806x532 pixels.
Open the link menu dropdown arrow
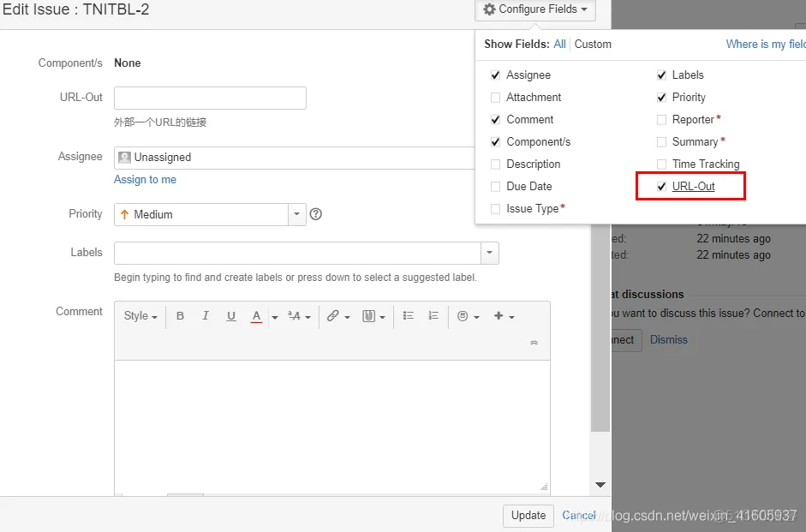[348, 317]
